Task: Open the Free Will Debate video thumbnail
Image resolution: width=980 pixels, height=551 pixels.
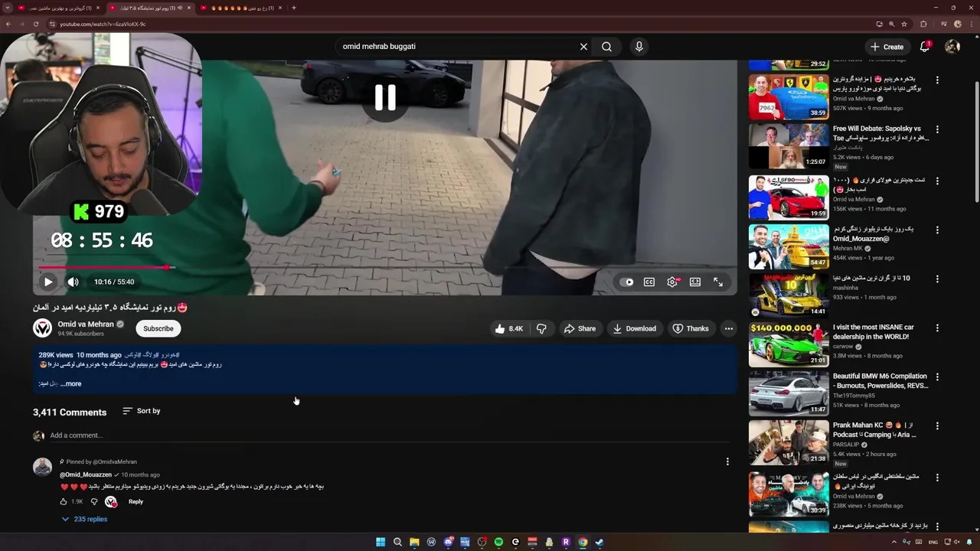Action: tap(789, 145)
